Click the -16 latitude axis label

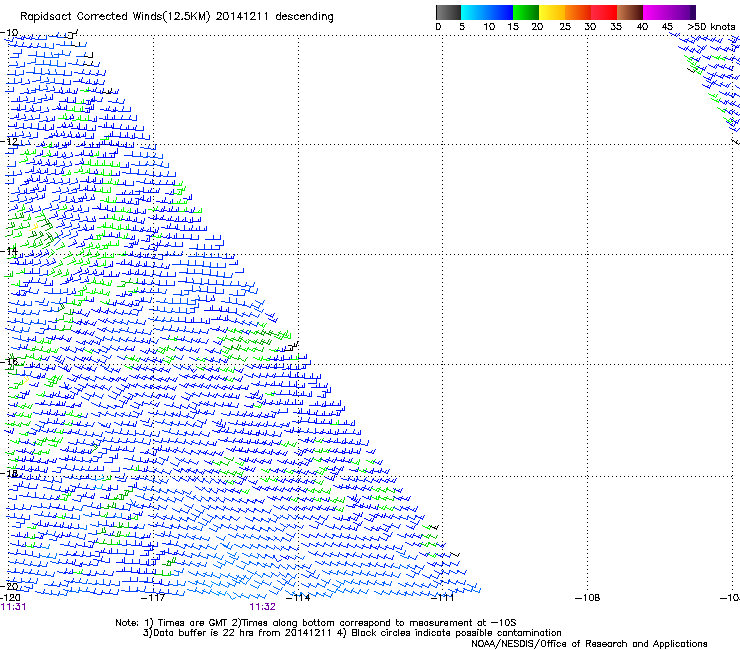pos(9,362)
